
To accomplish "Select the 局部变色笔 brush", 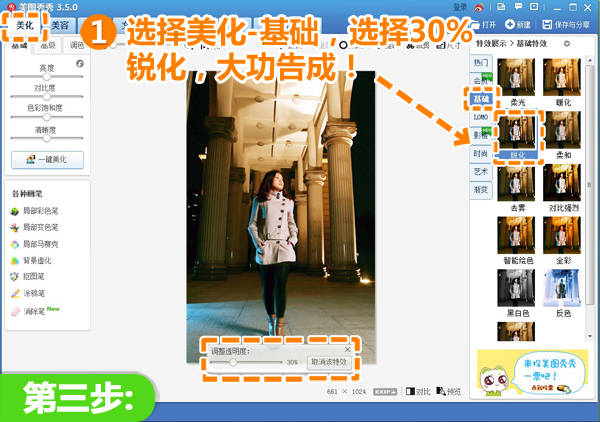I will click(34, 227).
